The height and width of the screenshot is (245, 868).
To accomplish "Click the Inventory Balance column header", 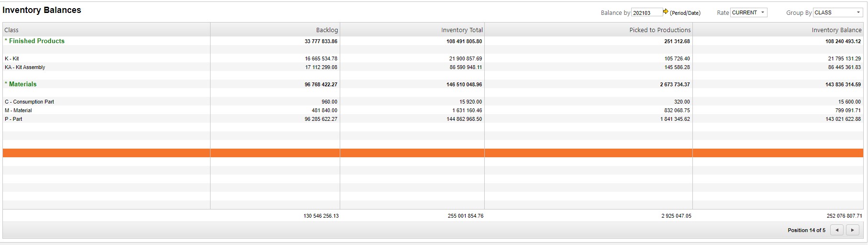I will (x=836, y=30).
